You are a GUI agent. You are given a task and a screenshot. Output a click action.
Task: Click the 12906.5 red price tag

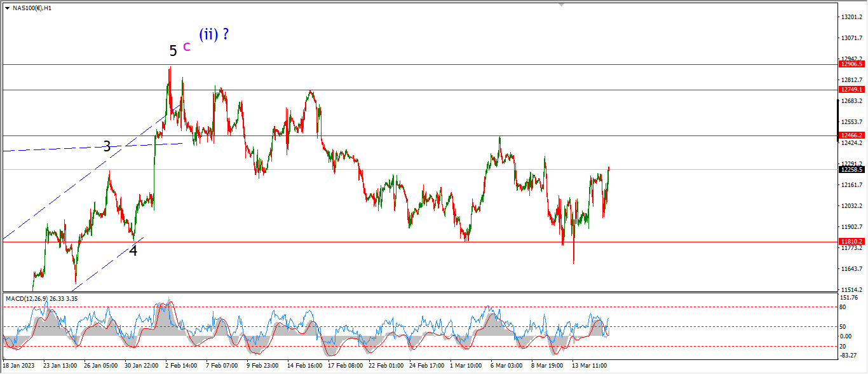pos(851,64)
